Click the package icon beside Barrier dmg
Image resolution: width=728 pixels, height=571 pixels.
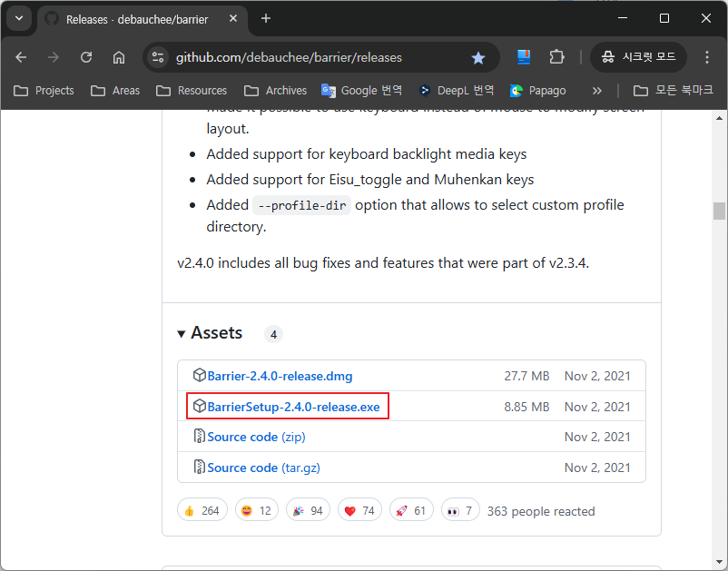(x=199, y=375)
